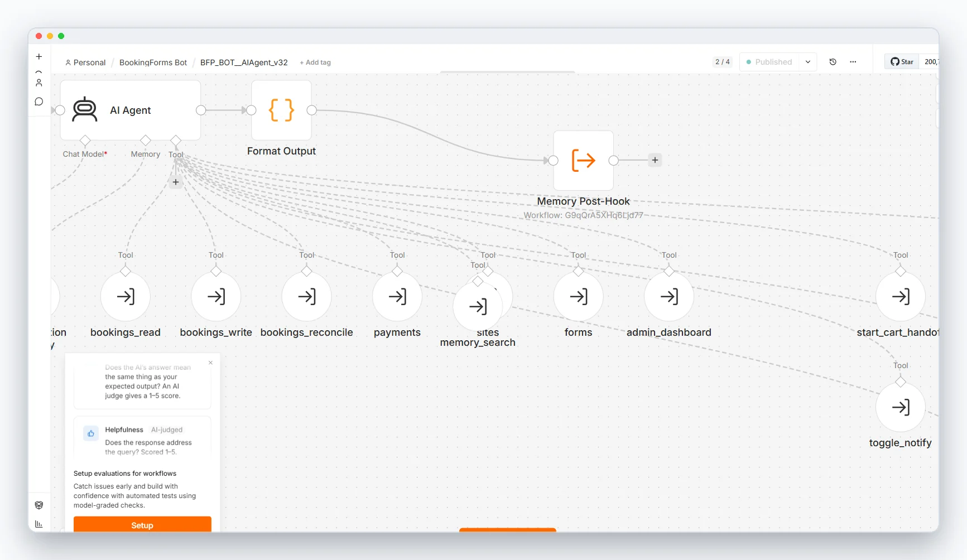Screen dimensions: 967x560
Task: Click the Chat Model connector diamond
Action: click(x=85, y=140)
